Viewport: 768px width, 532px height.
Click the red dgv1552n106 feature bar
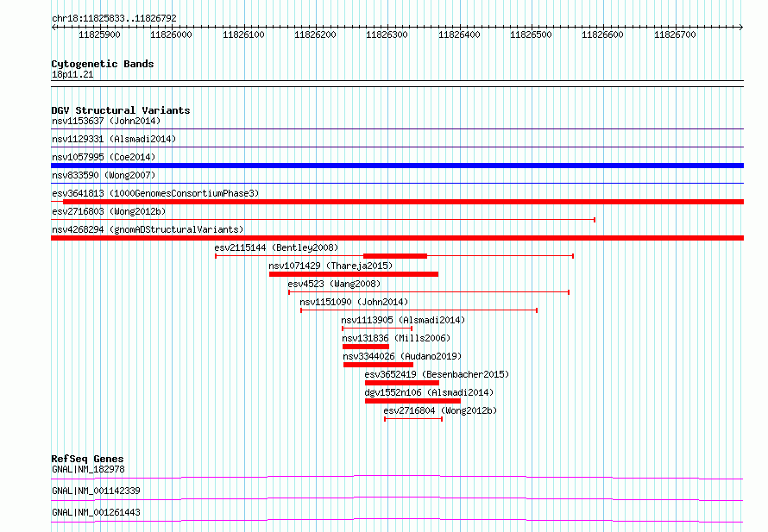click(412, 401)
